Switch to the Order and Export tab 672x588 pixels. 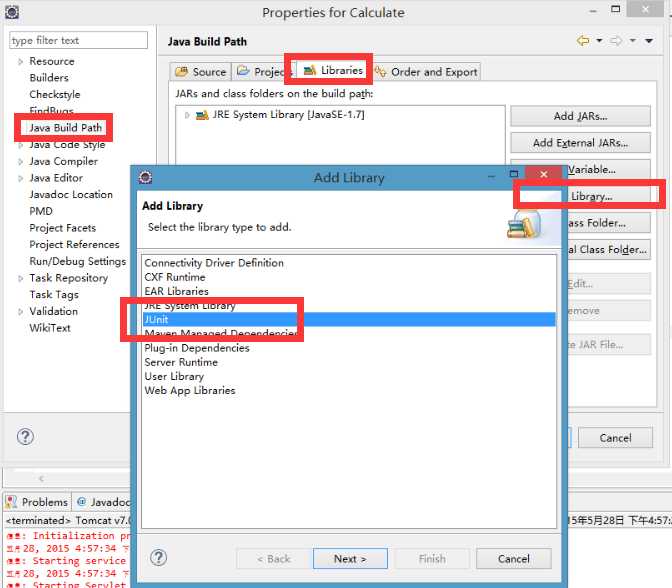click(x=426, y=72)
